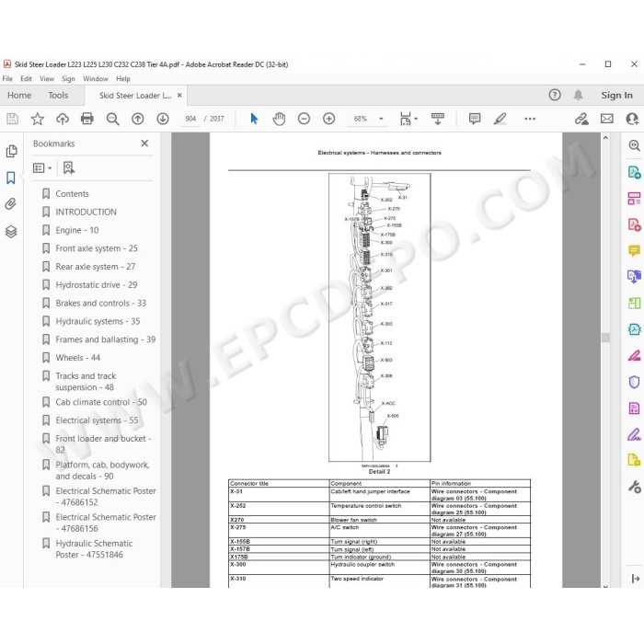644x644 pixels.
Task: Click the Save file icon
Action: pyautogui.click(x=12, y=119)
